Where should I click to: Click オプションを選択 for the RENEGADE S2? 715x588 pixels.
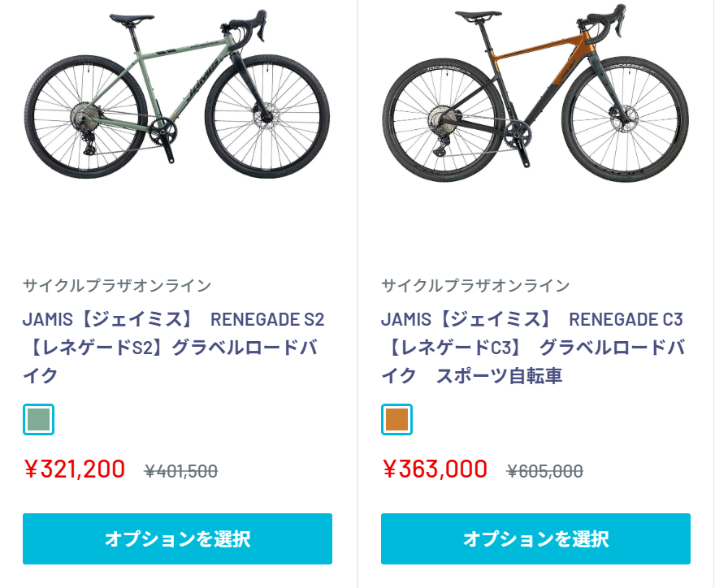click(x=177, y=538)
